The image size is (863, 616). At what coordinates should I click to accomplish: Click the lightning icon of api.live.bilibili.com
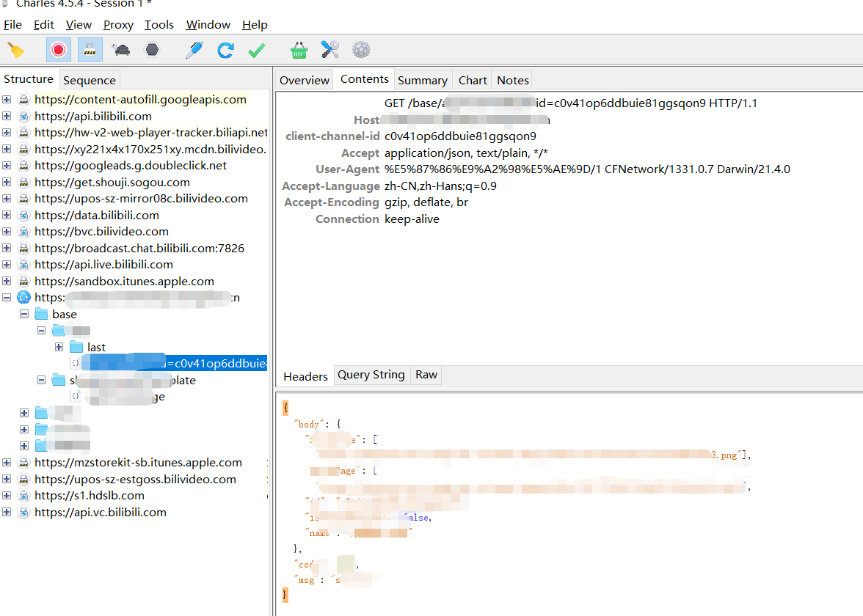pyautogui.click(x=23, y=265)
